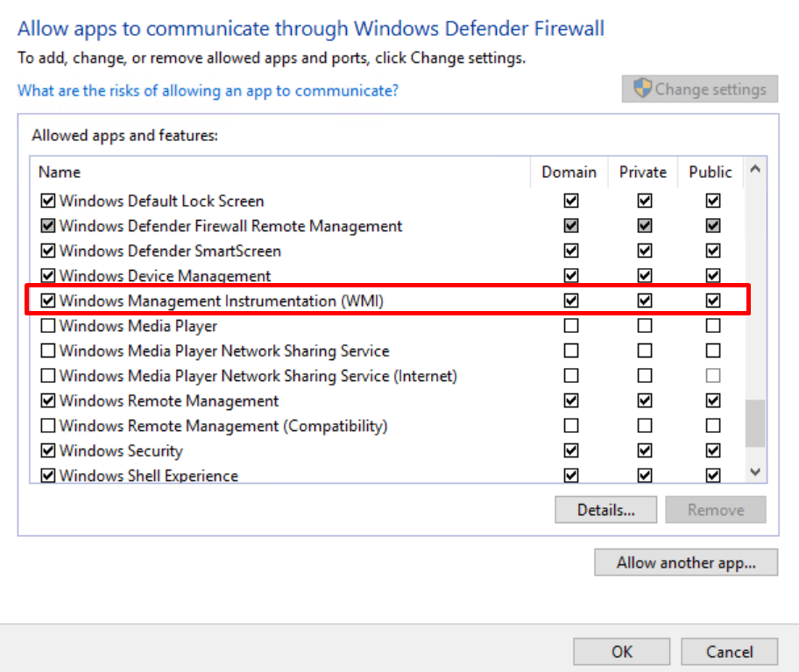Uncheck Public for Windows Defender SmartScreen
This screenshot has height=672, width=799.
click(713, 251)
